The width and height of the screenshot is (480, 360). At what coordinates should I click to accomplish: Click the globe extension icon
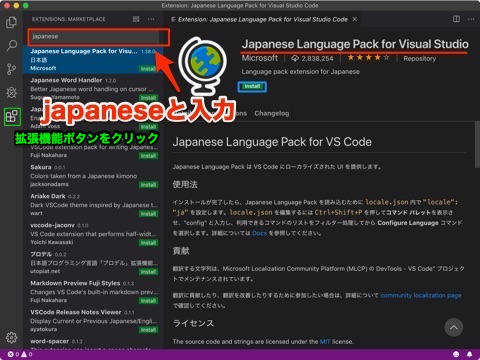coord(203,65)
